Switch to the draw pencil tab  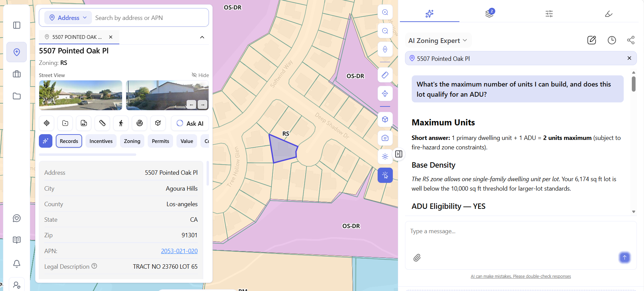pos(609,14)
